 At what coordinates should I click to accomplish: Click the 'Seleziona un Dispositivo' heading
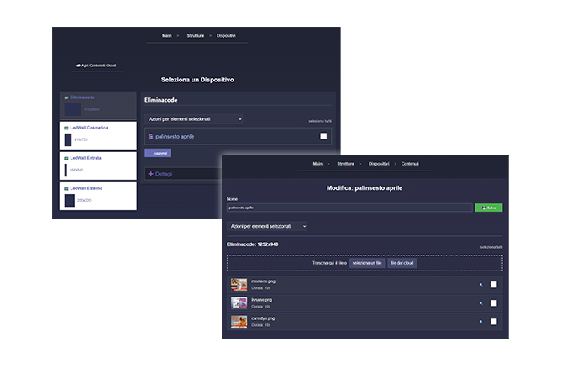pos(197,80)
